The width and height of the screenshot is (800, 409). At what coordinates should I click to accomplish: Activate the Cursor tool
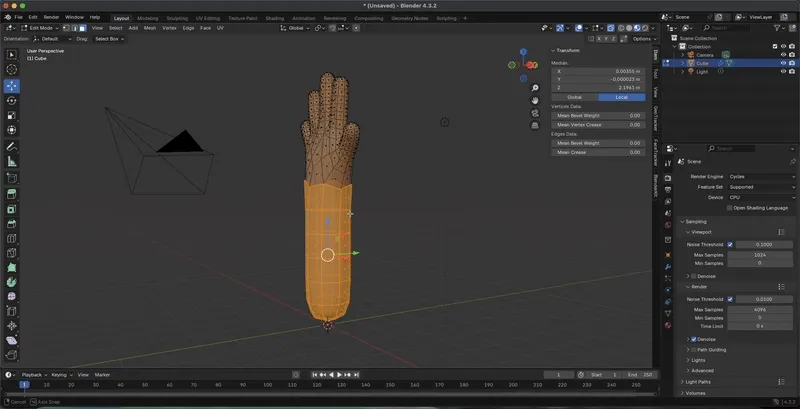point(12,69)
